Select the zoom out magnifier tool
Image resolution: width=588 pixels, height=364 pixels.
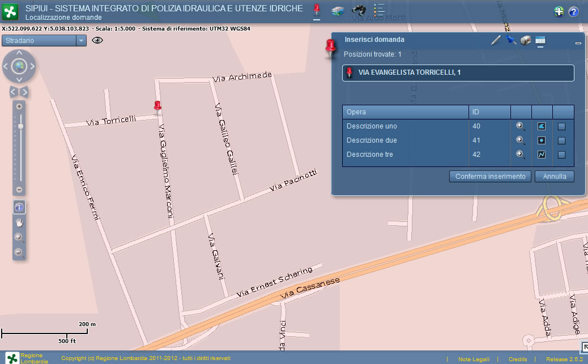click(x=19, y=252)
